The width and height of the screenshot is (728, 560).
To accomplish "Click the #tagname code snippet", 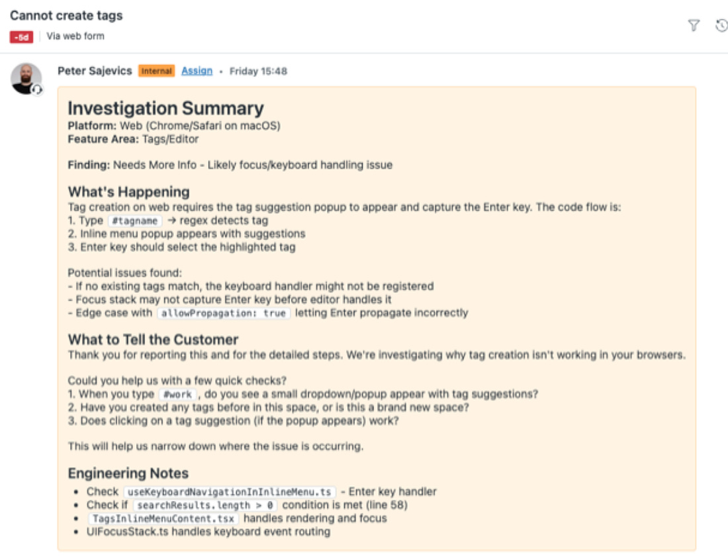I will point(135,220).
